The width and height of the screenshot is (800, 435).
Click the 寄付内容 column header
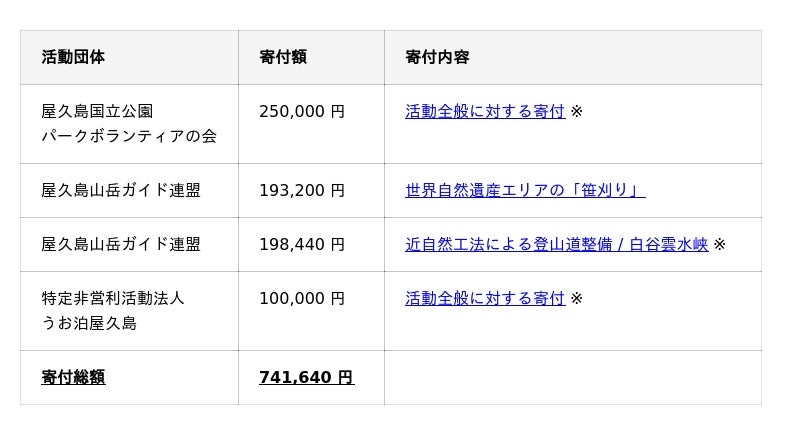437,57
